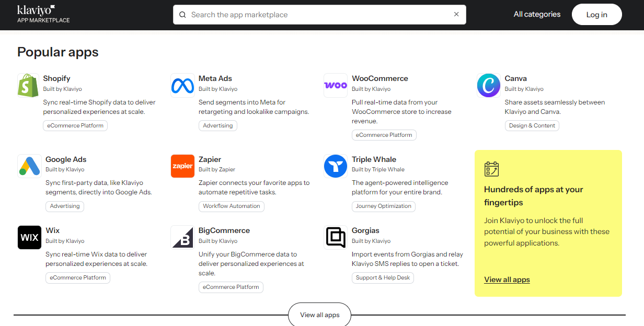The height and width of the screenshot is (326, 644).
Task: Click the Sync first-party data Google Ads description
Action: tap(99, 188)
